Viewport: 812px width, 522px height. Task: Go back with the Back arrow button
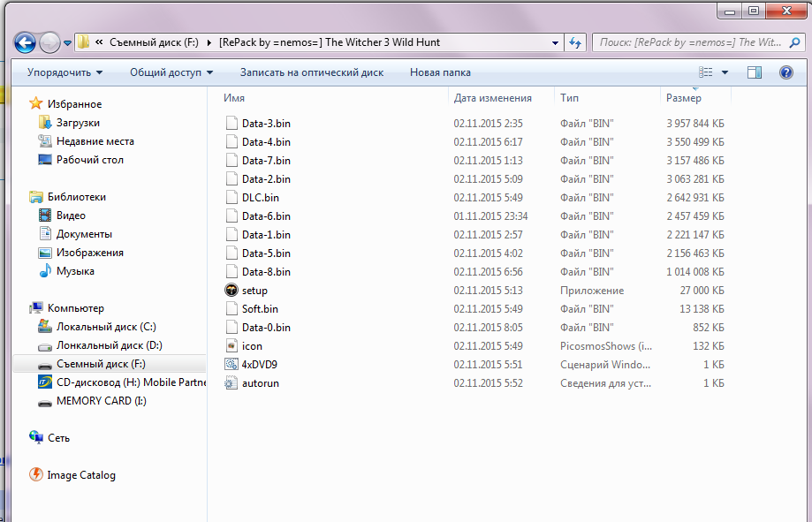point(25,42)
